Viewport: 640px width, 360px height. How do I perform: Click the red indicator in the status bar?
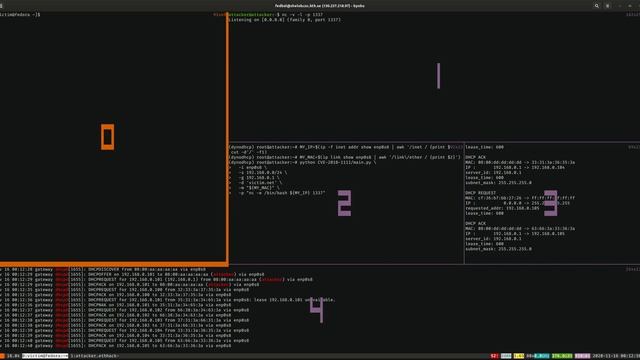pyautogui.click(x=494, y=356)
